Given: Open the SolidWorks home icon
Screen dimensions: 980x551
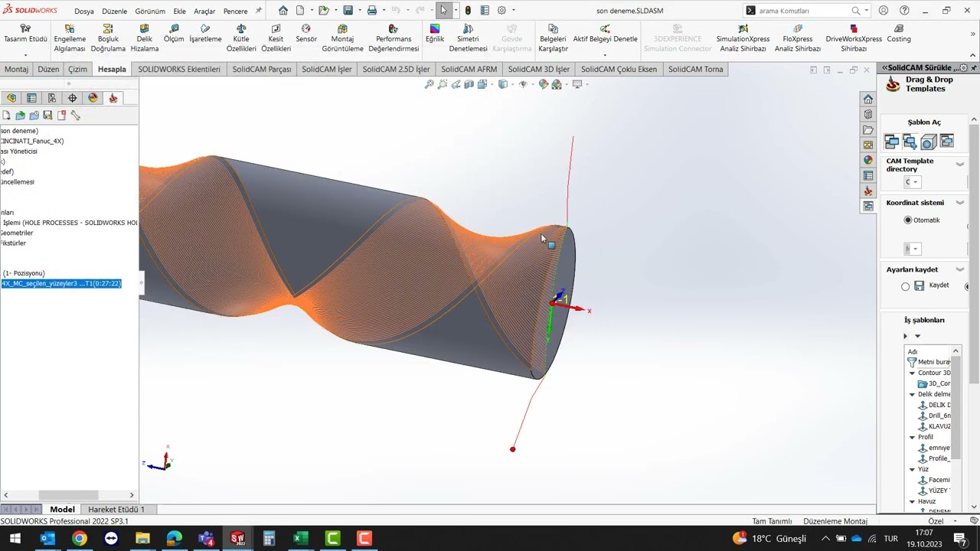Looking at the screenshot, I should pyautogui.click(x=283, y=11).
